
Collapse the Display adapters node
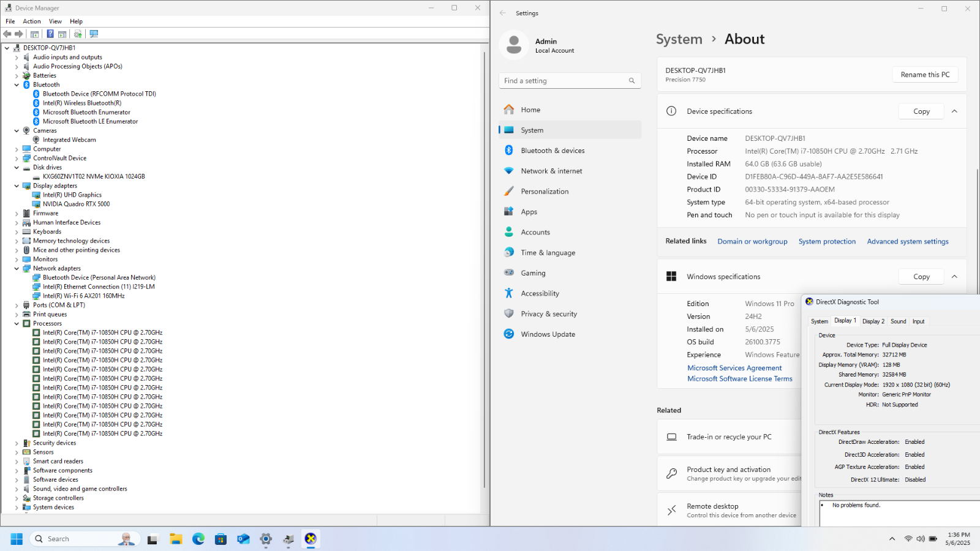pyautogui.click(x=17, y=186)
